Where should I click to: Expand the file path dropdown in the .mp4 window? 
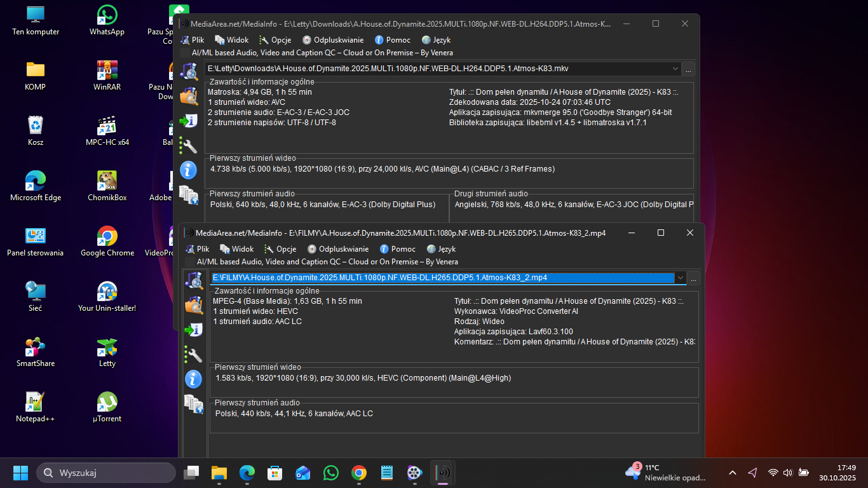[681, 278]
